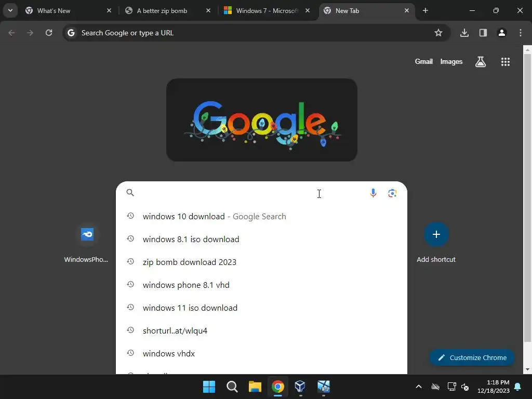Open the Gmail link
Image resolution: width=532 pixels, height=399 pixels.
424,62
